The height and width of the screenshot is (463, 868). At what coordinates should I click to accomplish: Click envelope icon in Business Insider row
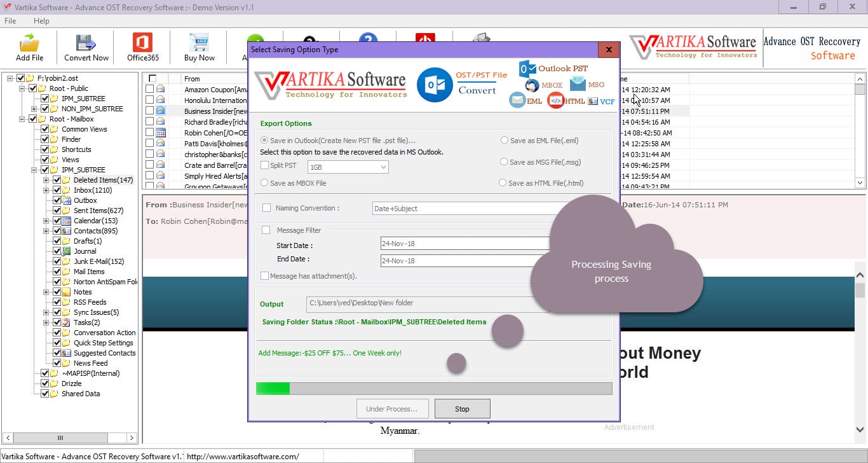coord(161,111)
